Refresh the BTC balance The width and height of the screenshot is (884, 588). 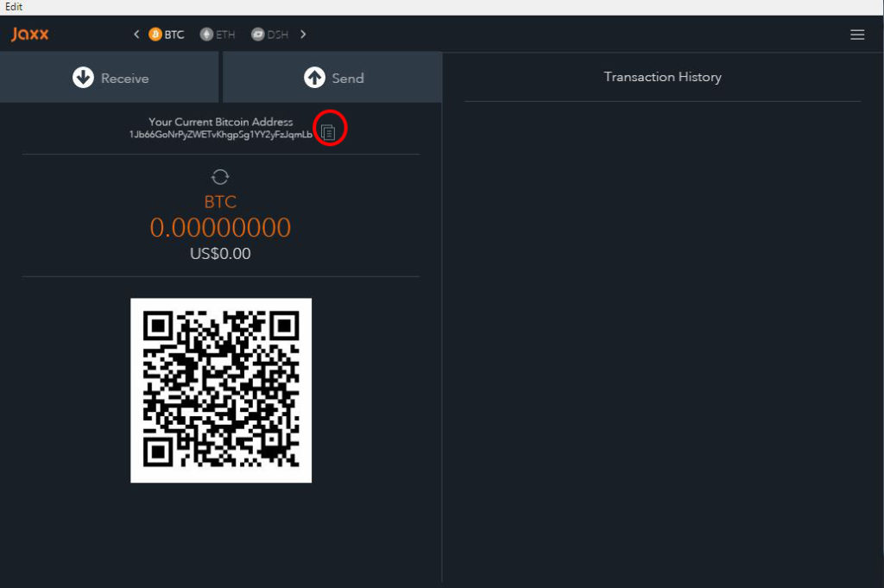(220, 177)
